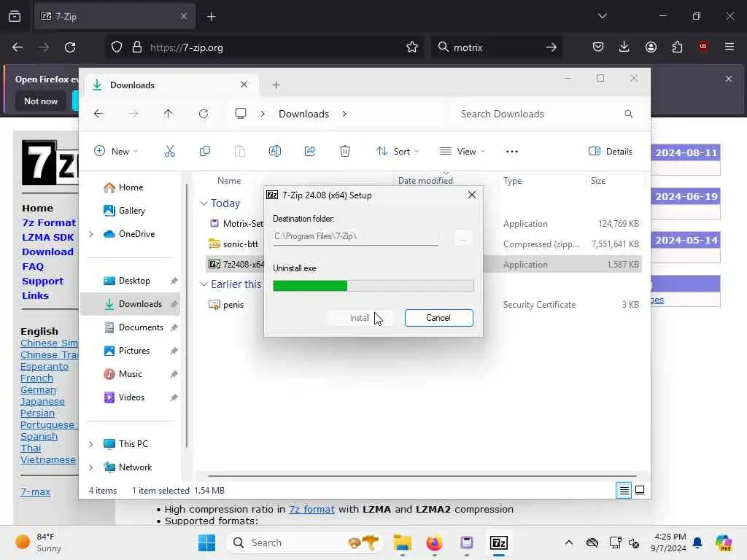Select the sonic-btt file
Screen dimensions: 747x560
point(241,244)
